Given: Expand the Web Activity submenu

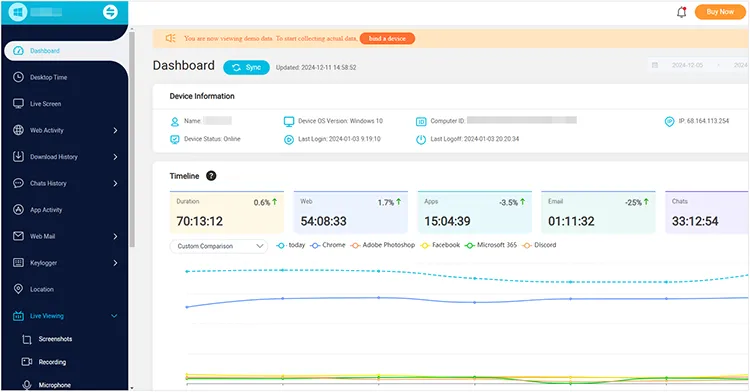Looking at the screenshot, I should 115,131.
